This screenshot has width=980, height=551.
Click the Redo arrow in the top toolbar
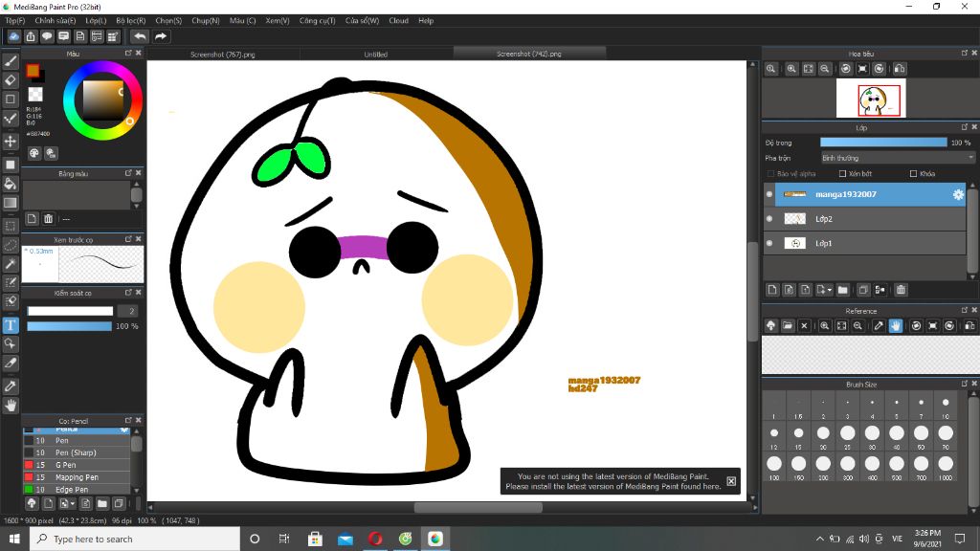161,36
